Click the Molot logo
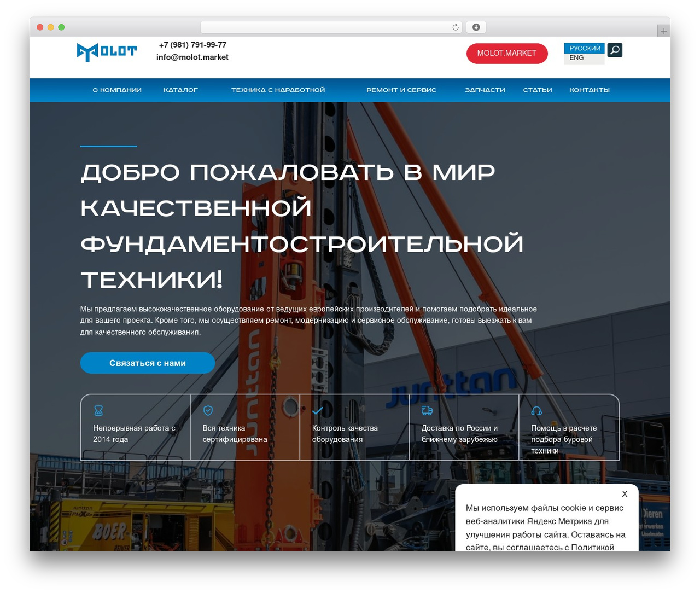The image size is (700, 593). point(107,52)
